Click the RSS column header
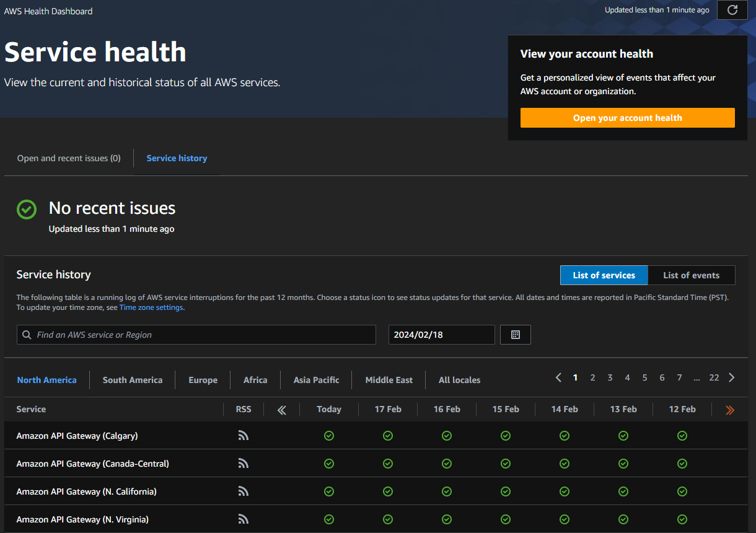756x533 pixels. tap(244, 409)
